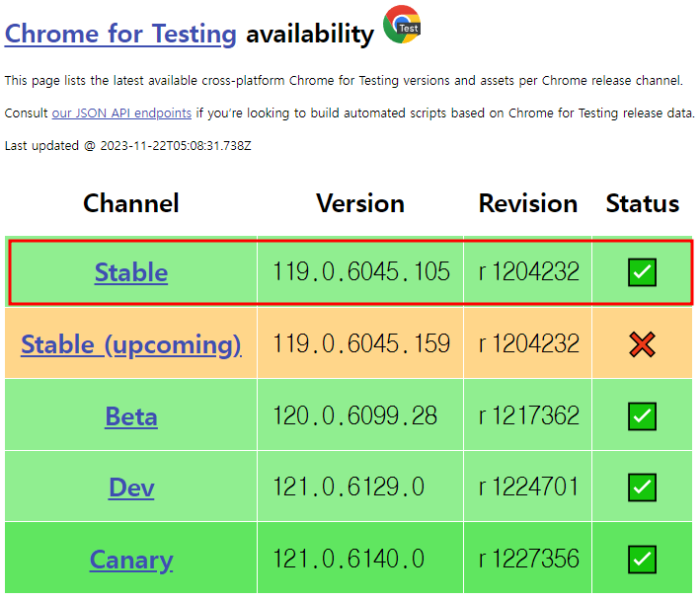Screen dimensions: 700x600
Task: Click the Channel column header
Action: click(131, 203)
